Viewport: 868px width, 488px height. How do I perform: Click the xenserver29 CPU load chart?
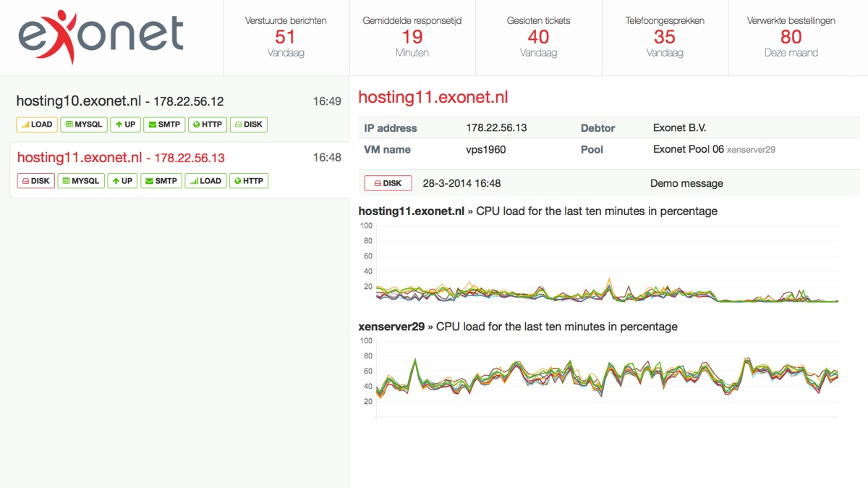coord(599,379)
